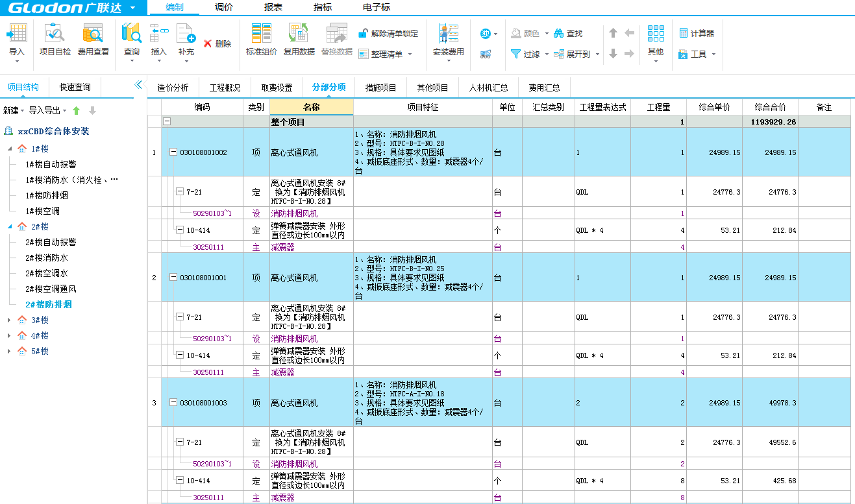Expand the 3#楼 tree node
855x504 pixels.
[x=9, y=320]
